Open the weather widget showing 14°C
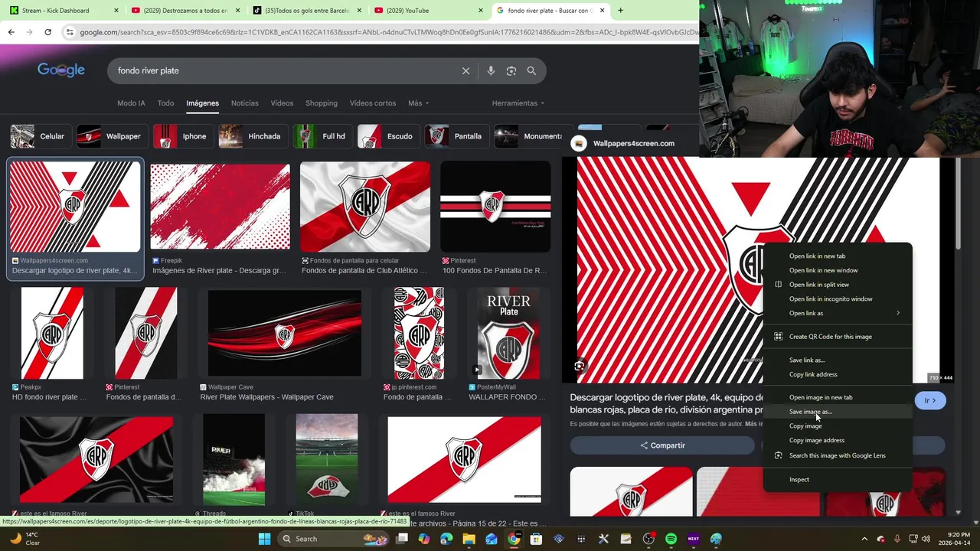Screen dimensions: 980x551 24,539
